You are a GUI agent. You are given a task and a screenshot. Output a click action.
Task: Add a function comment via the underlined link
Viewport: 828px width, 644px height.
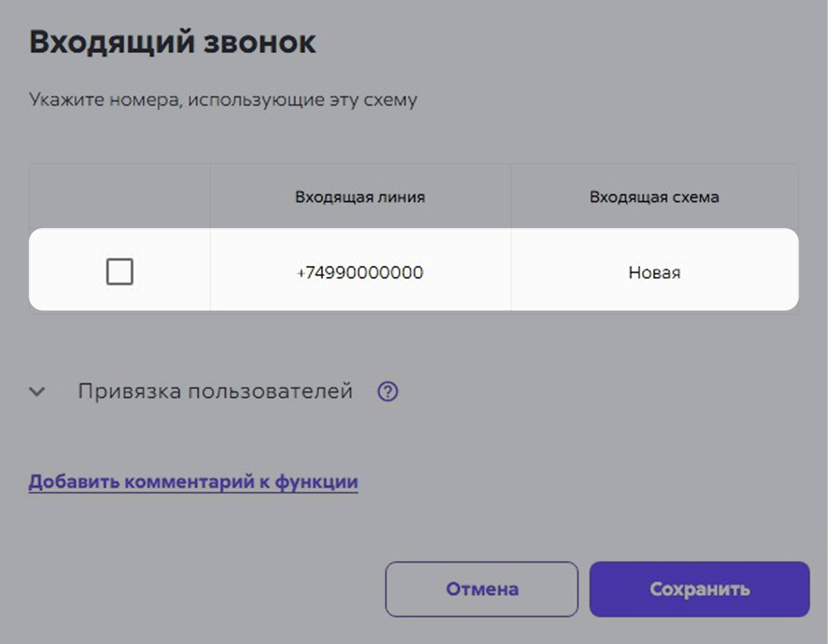point(193,482)
